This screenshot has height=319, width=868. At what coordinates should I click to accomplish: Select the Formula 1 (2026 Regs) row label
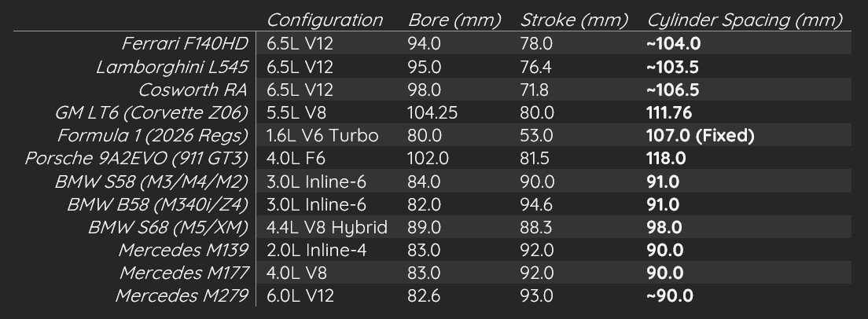click(153, 135)
